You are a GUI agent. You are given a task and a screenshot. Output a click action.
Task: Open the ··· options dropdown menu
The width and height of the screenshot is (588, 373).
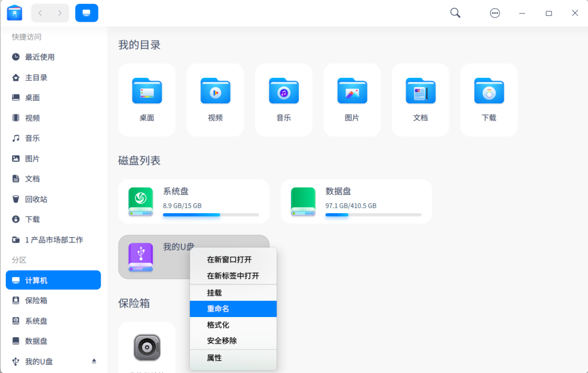[494, 13]
